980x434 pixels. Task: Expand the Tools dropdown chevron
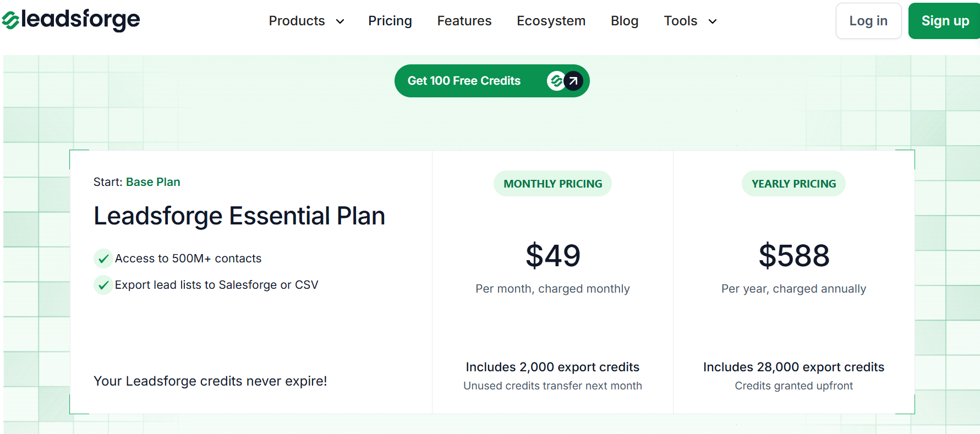click(713, 21)
